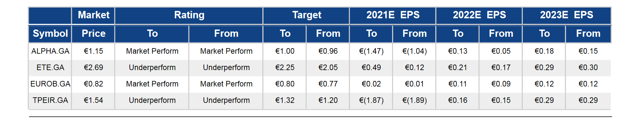Select the EUROB.GA symbol cell

tap(50, 84)
